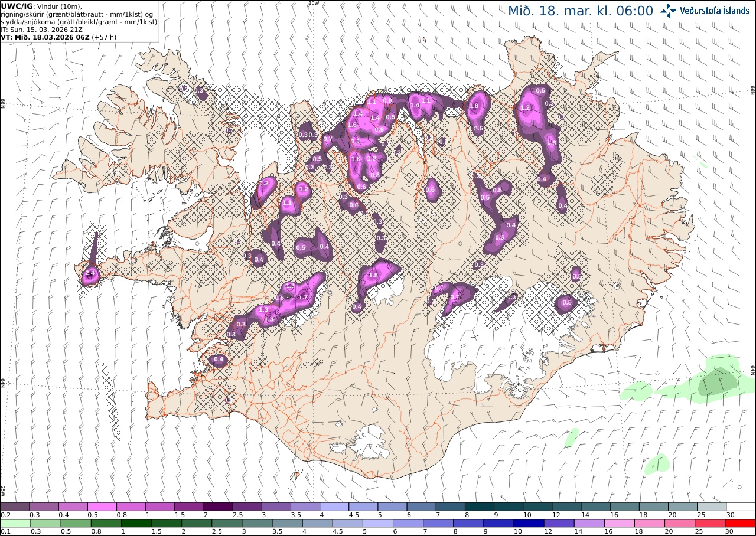Click top legend swatch between 25 and 30
This screenshot has height=536, width=756.
(x=712, y=506)
